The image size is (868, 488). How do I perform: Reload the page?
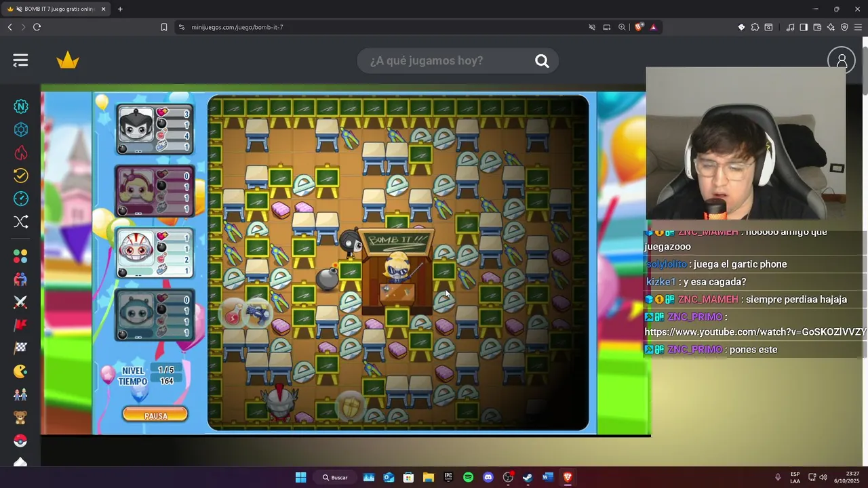pyautogui.click(x=37, y=27)
